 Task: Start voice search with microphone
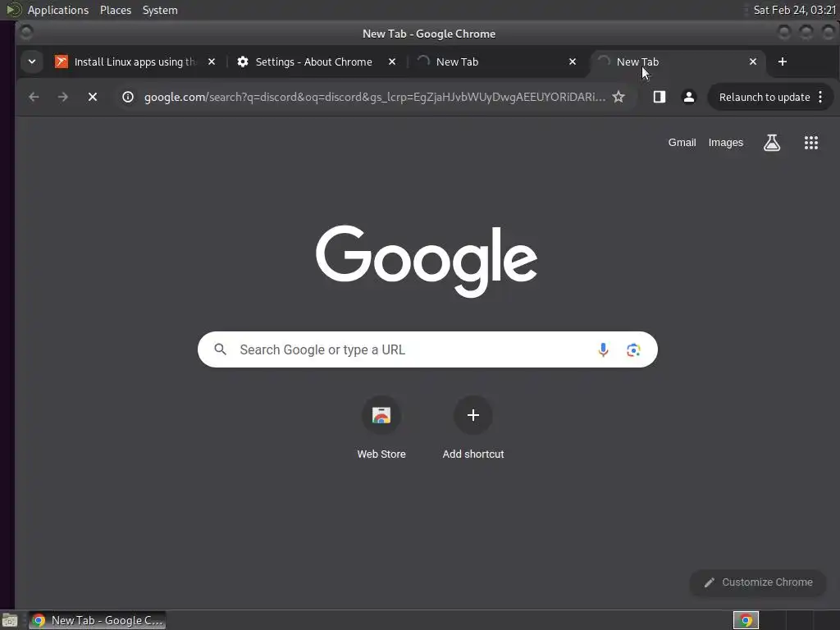(x=603, y=349)
